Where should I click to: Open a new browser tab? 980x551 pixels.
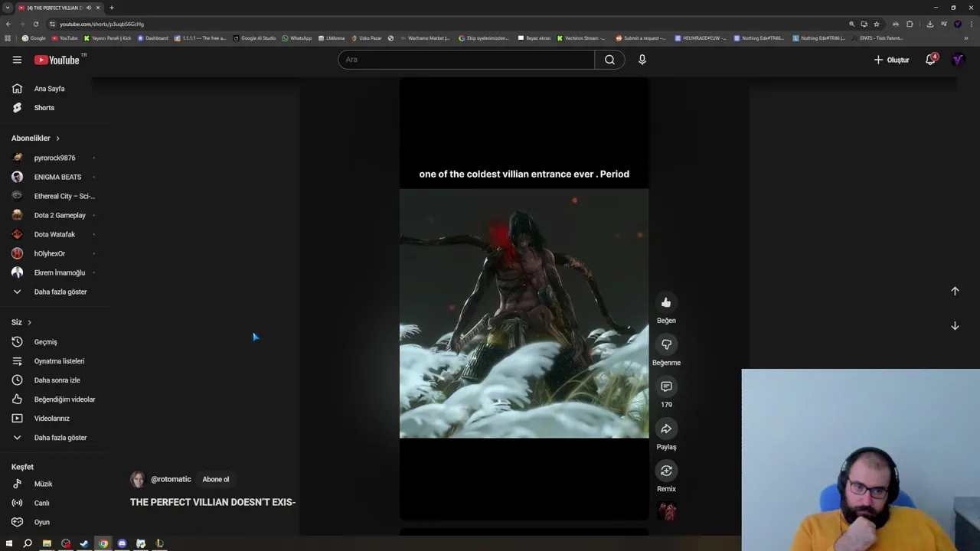pyautogui.click(x=111, y=8)
